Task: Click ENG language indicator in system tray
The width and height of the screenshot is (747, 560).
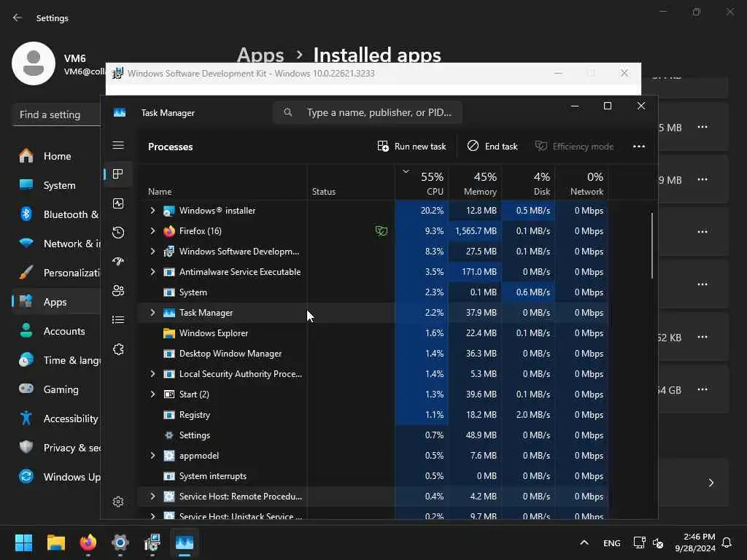Action: click(x=612, y=542)
